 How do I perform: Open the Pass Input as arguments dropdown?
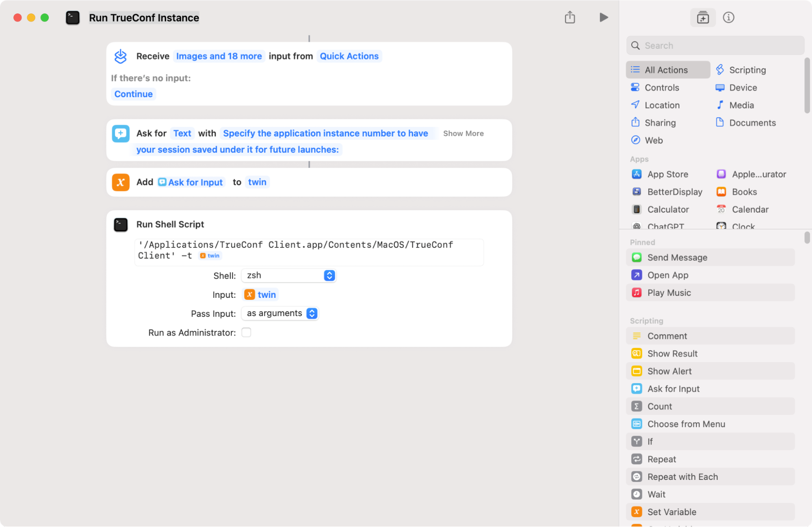280,314
